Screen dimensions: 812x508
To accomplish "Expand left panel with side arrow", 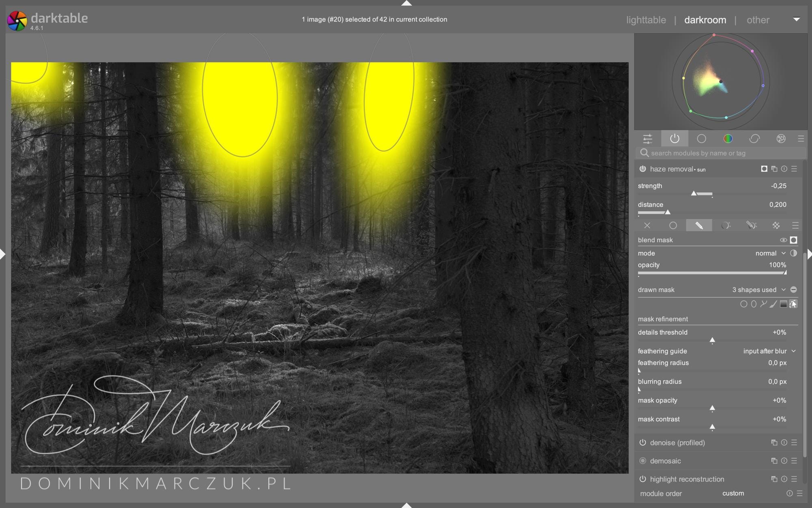I will (3, 254).
